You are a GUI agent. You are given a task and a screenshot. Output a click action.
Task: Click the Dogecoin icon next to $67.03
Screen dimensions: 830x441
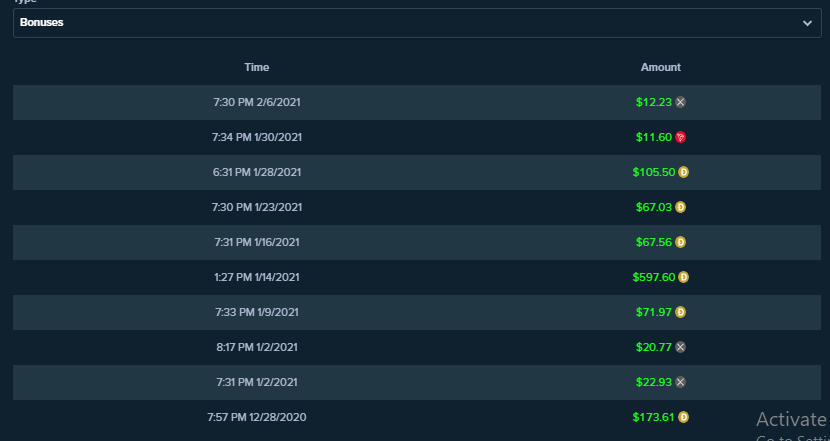click(x=681, y=207)
